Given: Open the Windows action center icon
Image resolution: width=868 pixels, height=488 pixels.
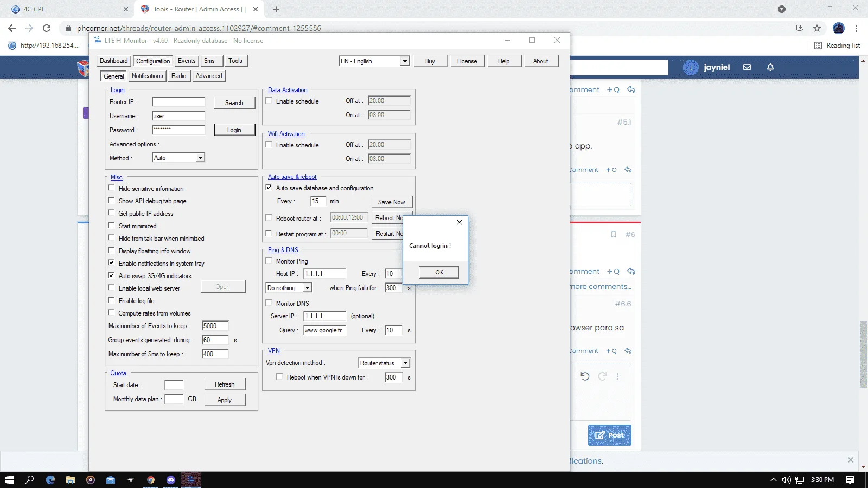Looking at the screenshot, I should point(850,480).
